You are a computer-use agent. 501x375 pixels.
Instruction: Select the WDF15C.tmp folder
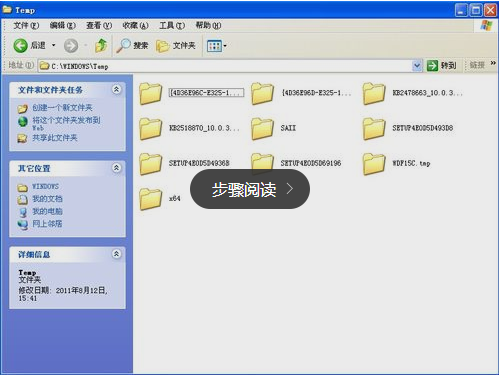pos(397,163)
